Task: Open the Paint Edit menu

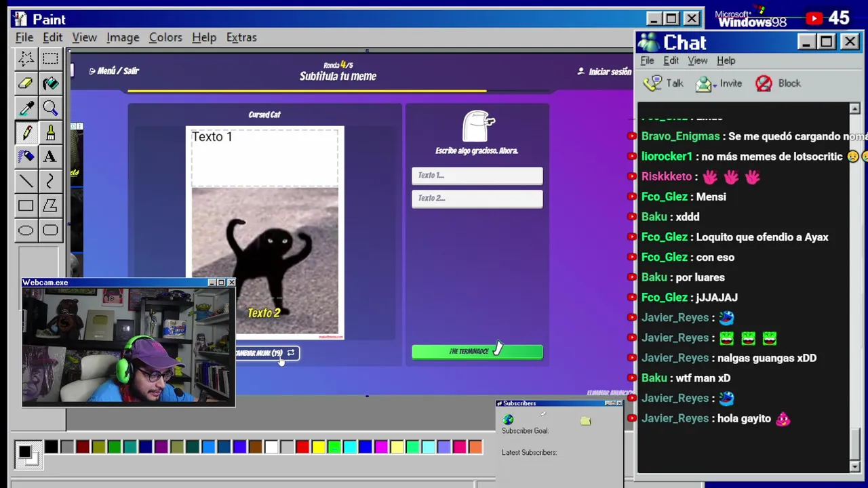Action: point(52,37)
